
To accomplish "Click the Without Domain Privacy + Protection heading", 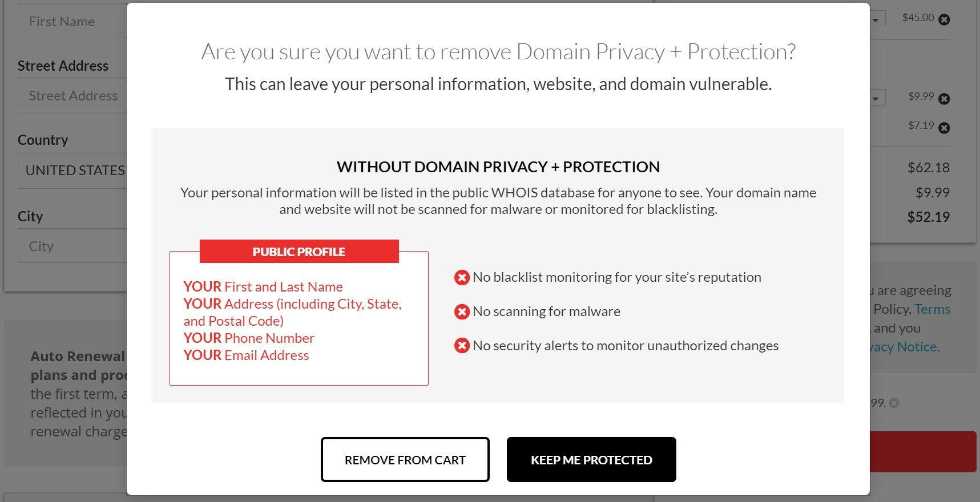I will point(498,167).
